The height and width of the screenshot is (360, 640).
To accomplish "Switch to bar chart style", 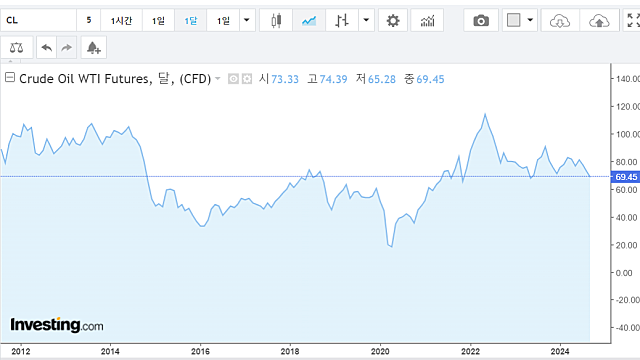I will click(x=342, y=20).
